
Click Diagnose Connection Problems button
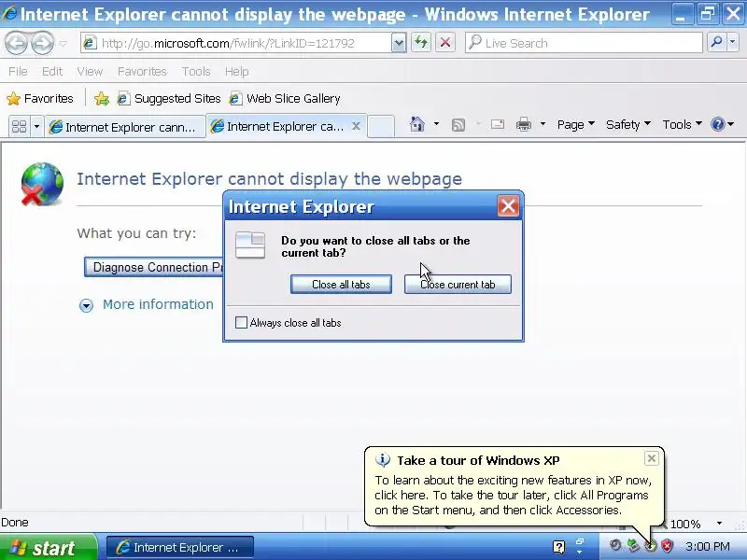[x=154, y=267]
